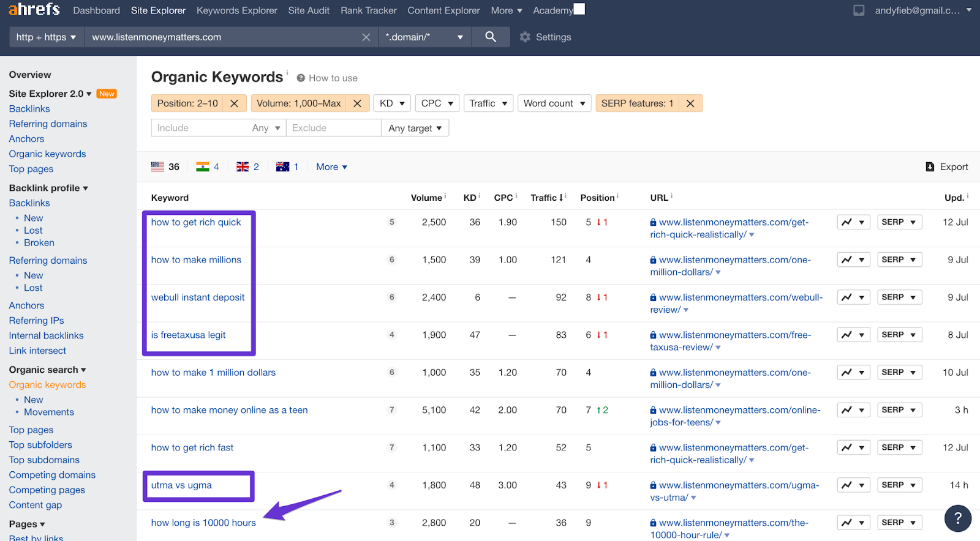The height and width of the screenshot is (541, 980).
Task: Open position chart for how to get rich quick
Action: (853, 222)
